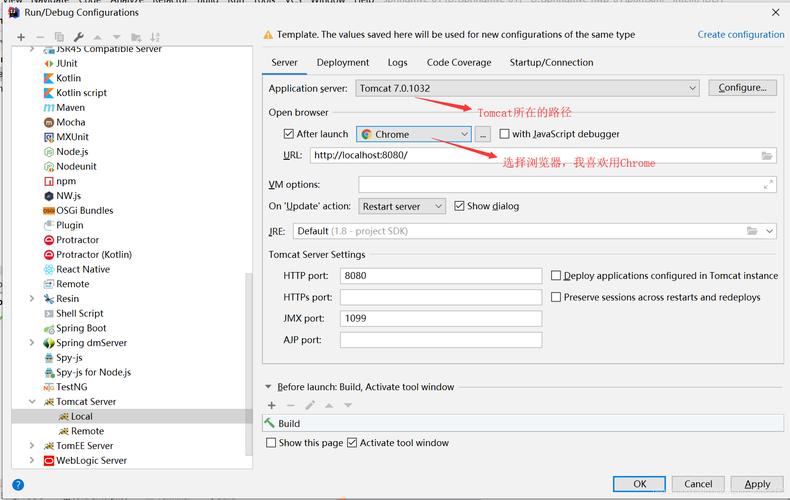Click the Create configuration link
Screen dimensions: 790x500
(741, 34)
